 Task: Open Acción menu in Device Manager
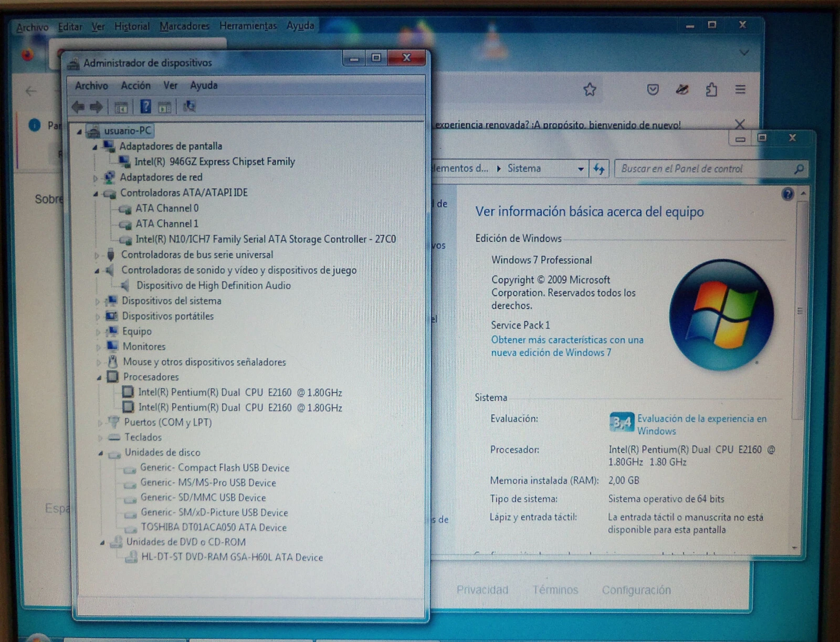tap(135, 86)
